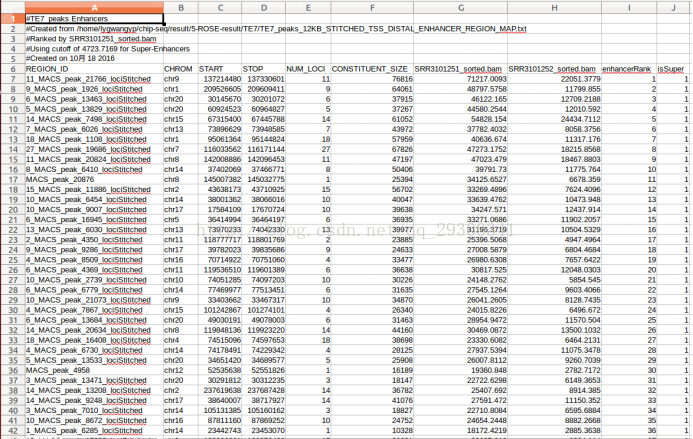
Task: Select column H header
Action: click(554, 8)
